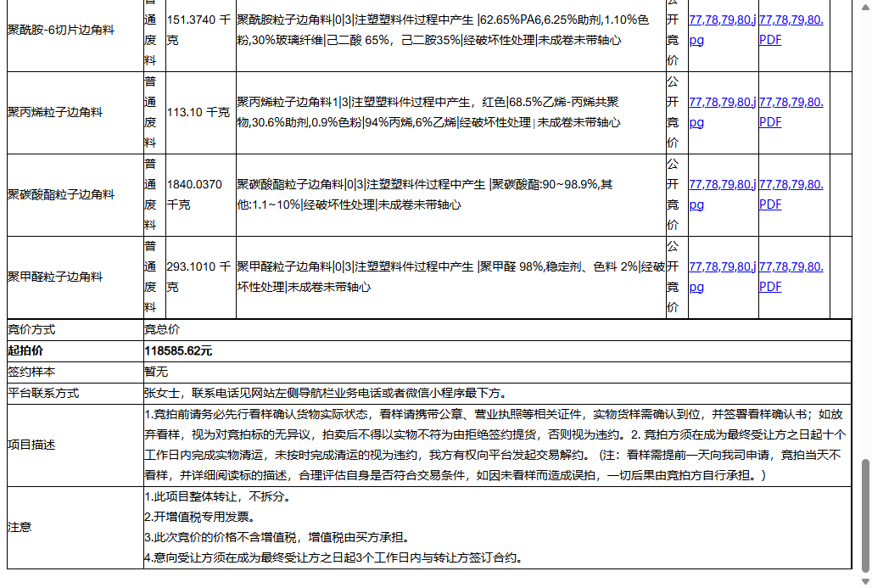Click the scrollbar down arrow
872x588 pixels.
pyautogui.click(x=865, y=581)
